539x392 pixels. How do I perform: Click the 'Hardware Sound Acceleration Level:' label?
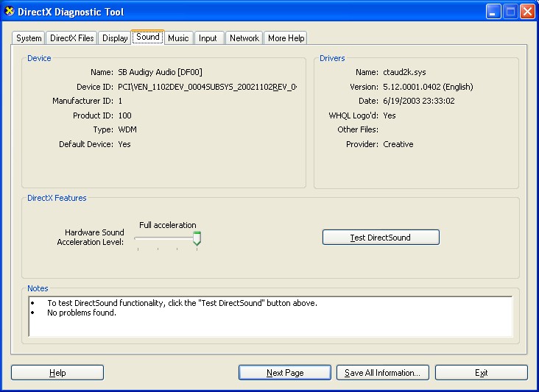(x=91, y=238)
